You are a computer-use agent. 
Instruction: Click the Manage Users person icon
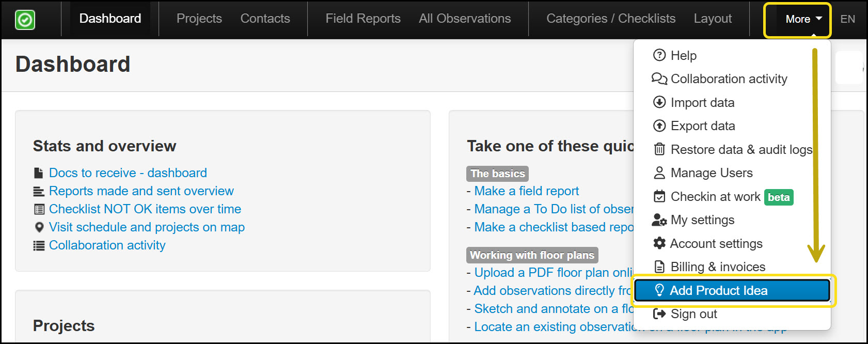point(659,173)
